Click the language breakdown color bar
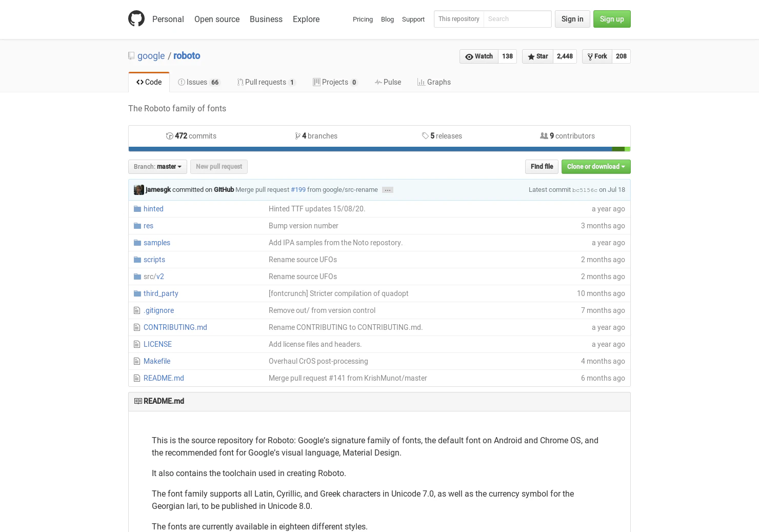The image size is (759, 532). [379, 149]
